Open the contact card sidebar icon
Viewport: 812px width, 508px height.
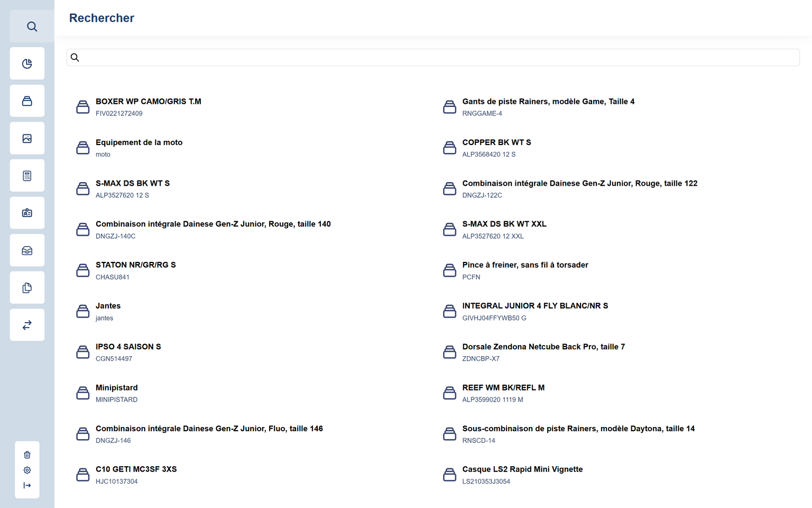point(27,213)
